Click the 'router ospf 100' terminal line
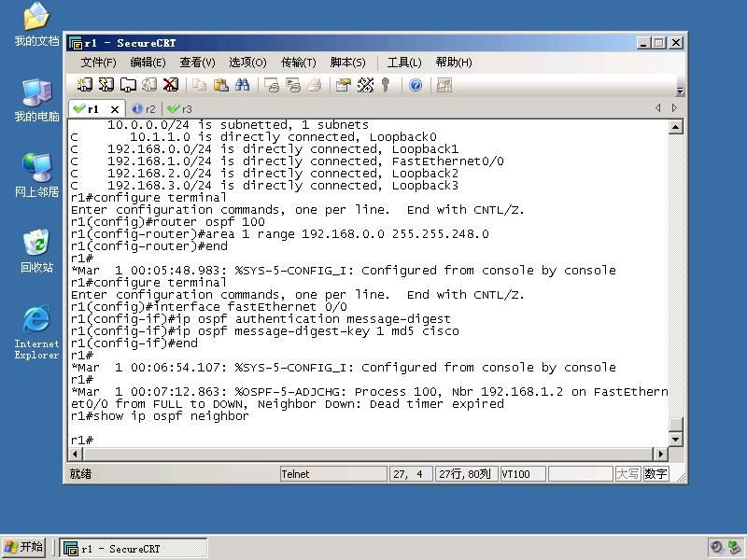Image resolution: width=747 pixels, height=560 pixels. point(168,222)
